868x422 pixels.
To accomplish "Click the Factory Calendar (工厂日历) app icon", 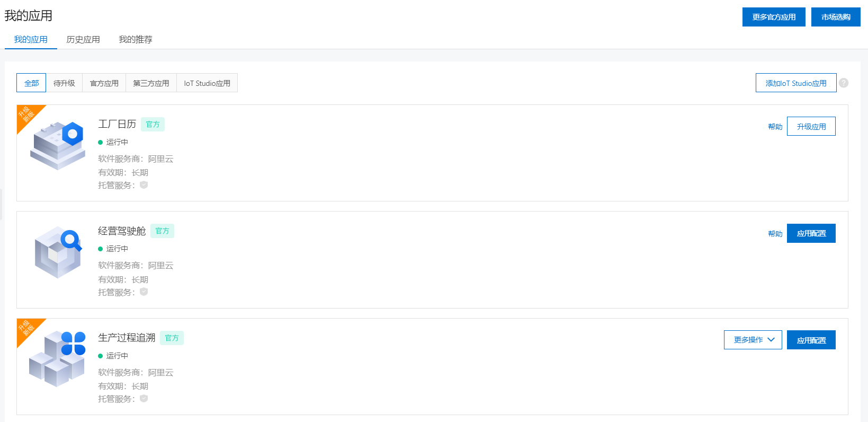I will point(58,145).
